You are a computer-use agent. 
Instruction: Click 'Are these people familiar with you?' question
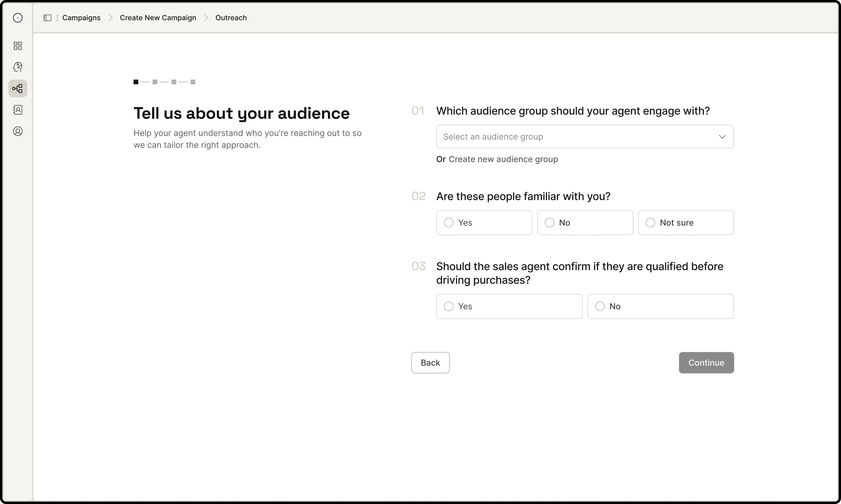[x=523, y=196]
